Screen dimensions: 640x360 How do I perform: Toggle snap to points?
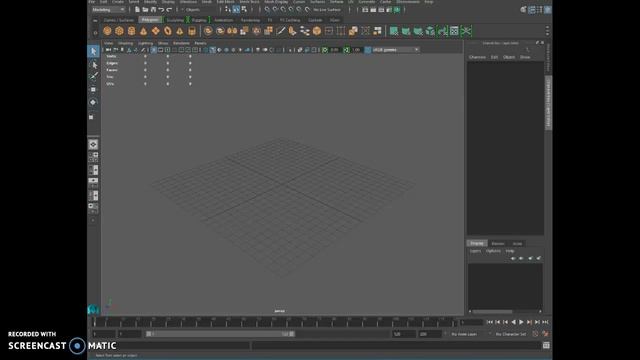click(x=283, y=9)
